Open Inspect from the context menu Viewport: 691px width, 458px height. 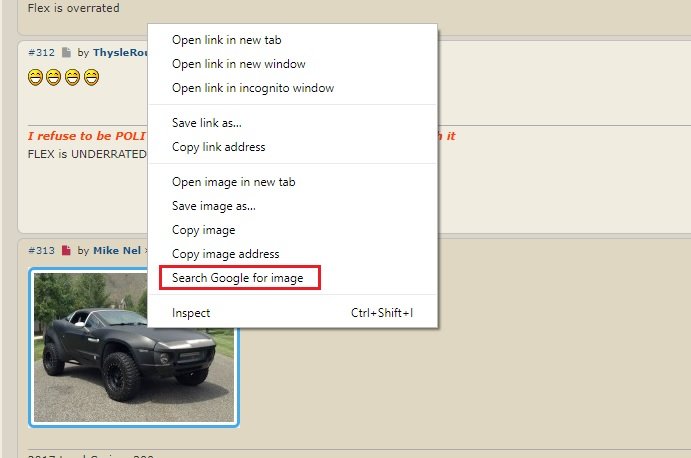point(293,313)
